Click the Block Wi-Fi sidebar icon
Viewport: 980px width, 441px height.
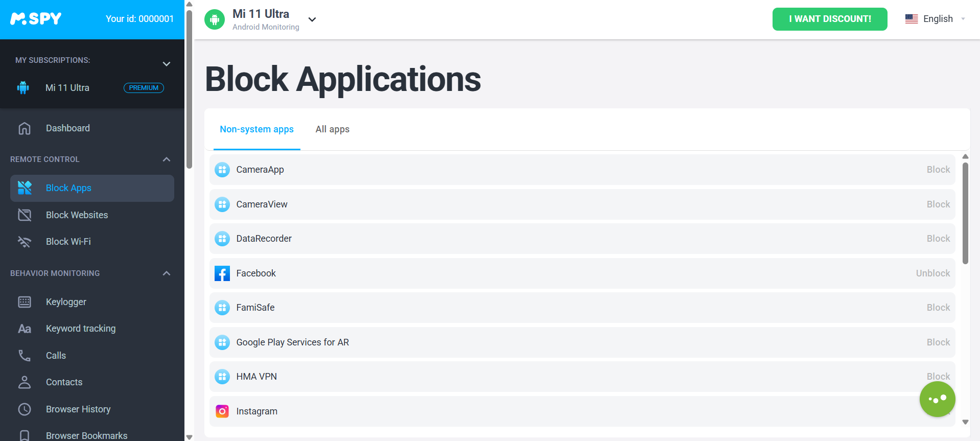(x=25, y=242)
